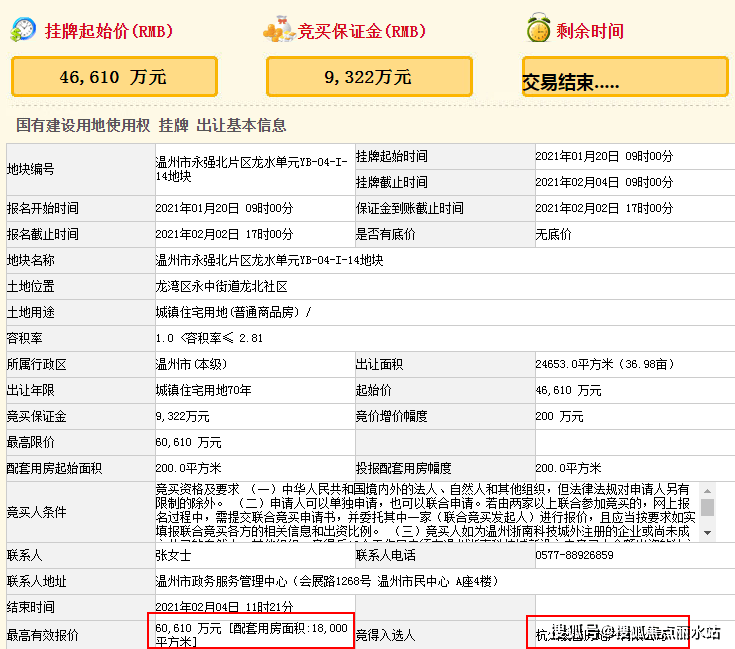Click the 最高限价 value 60,610 万元
Screen dimensions: 735x649
pyautogui.click(x=188, y=442)
